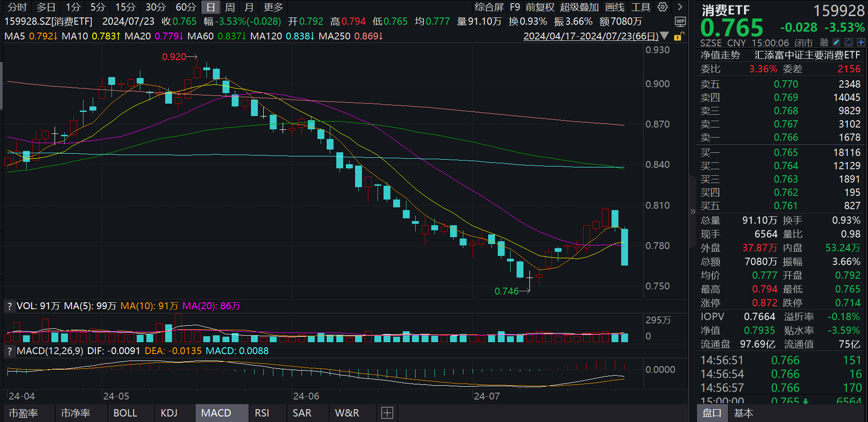Open the MACD panel help question mark

[9, 351]
